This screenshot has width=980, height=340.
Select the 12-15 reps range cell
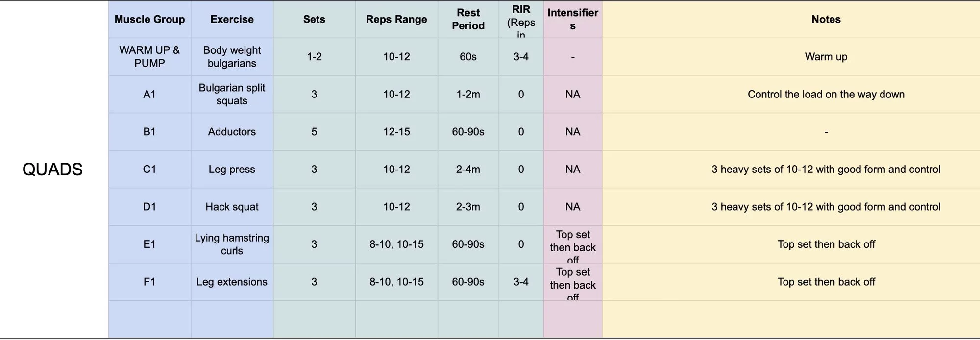coord(396,132)
